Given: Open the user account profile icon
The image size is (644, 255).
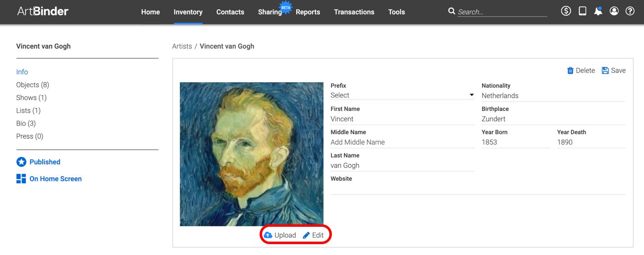Looking at the screenshot, I should 614,11.
